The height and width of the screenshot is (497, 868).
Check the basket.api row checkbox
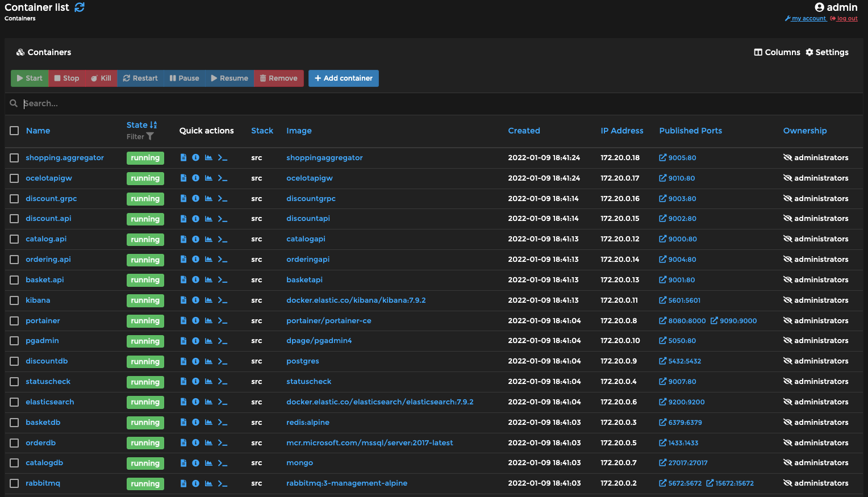pyautogui.click(x=14, y=279)
